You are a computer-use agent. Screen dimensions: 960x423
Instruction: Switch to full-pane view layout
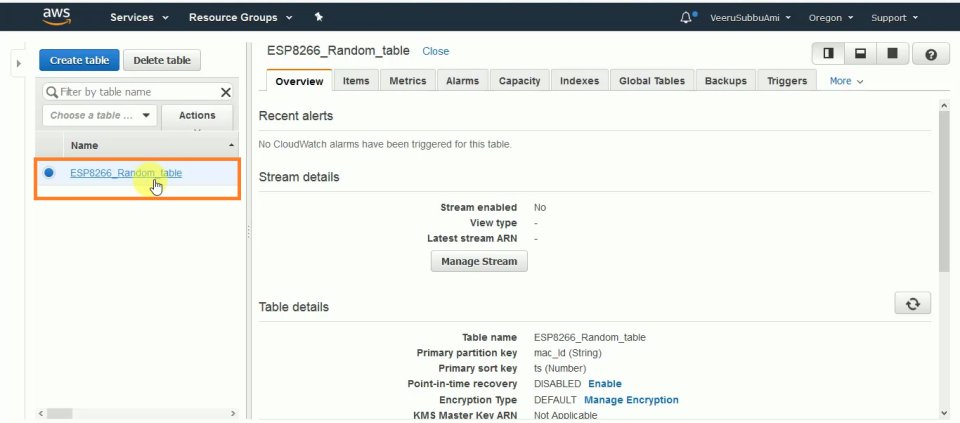pos(893,54)
